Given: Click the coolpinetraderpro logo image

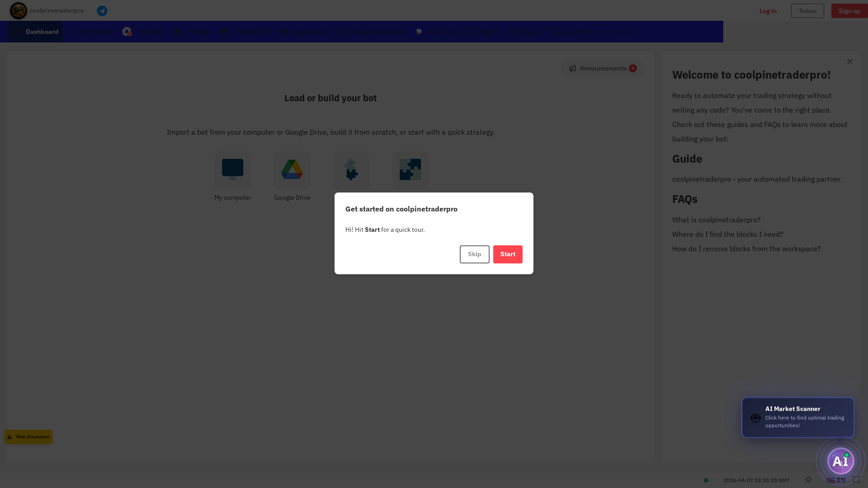Looking at the screenshot, I should 19,11.
